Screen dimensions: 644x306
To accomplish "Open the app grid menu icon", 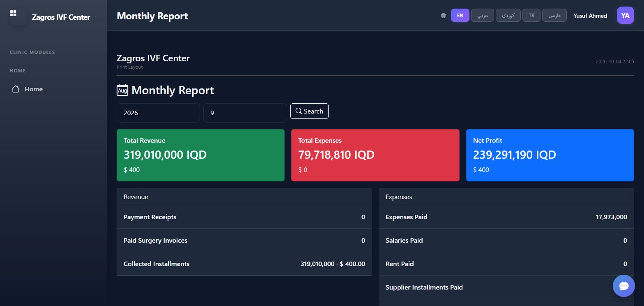I will [13, 13].
